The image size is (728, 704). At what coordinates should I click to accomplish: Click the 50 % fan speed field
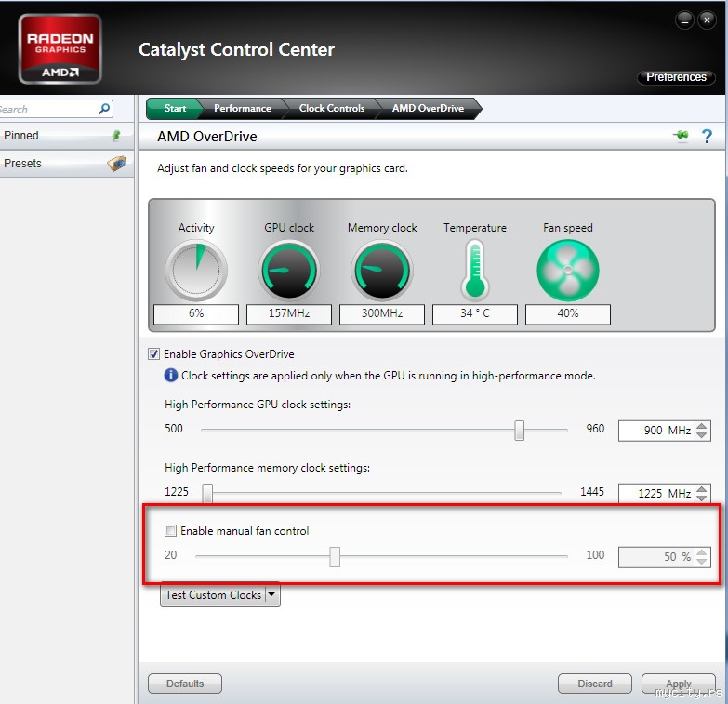click(x=665, y=557)
